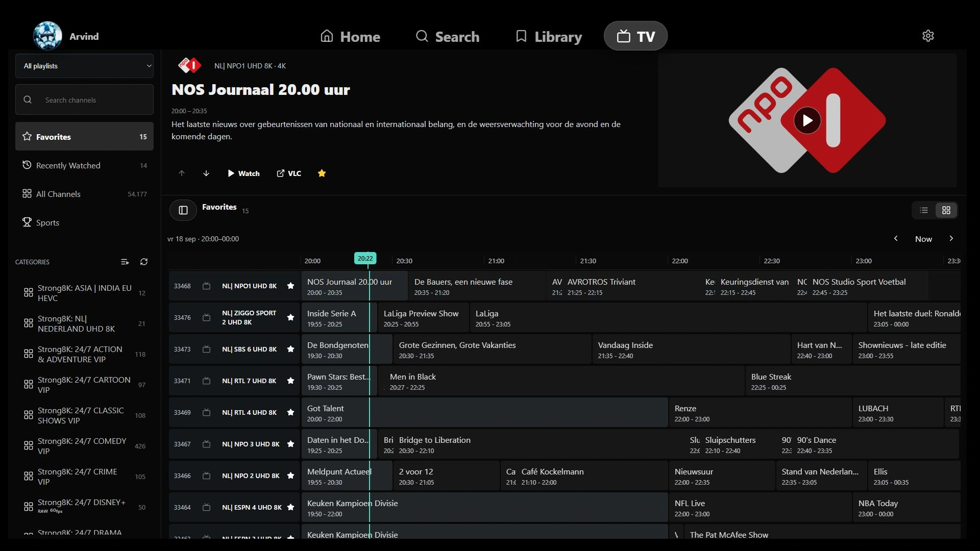Viewport: 980px width, 551px height.
Task: Click the Watch button
Action: pyautogui.click(x=243, y=173)
